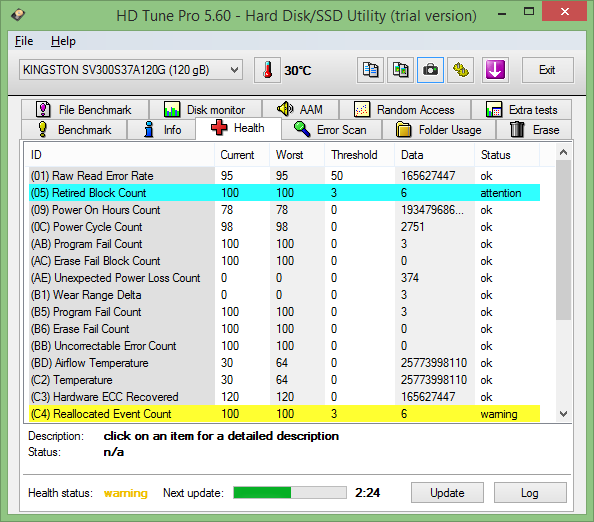Click the Status column header
Image resolution: width=594 pixels, height=522 pixels.
tap(507, 155)
